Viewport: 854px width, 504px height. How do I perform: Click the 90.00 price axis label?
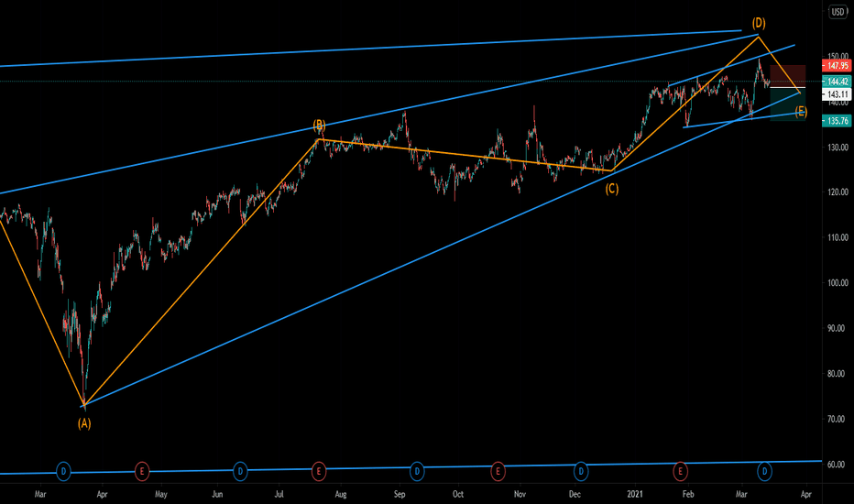pyautogui.click(x=838, y=328)
